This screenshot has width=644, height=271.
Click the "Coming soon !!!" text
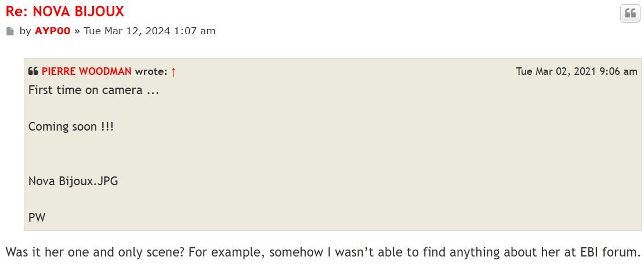71,127
